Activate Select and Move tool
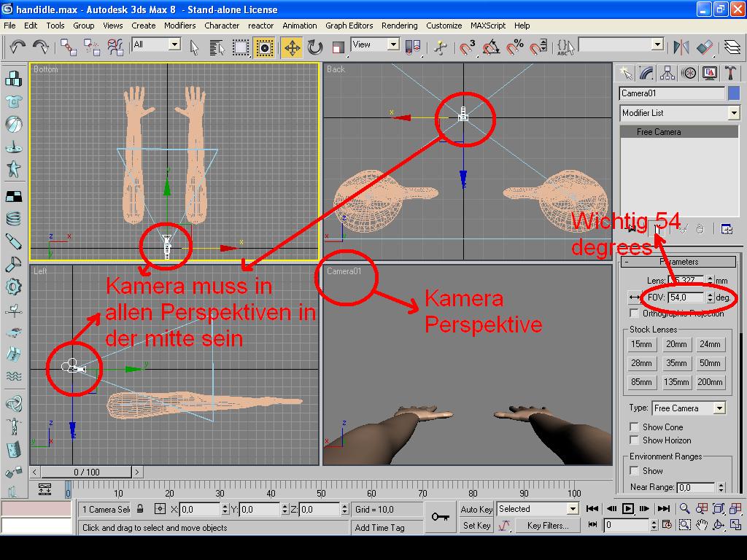Screen dimensions: 747x560 click(292, 47)
